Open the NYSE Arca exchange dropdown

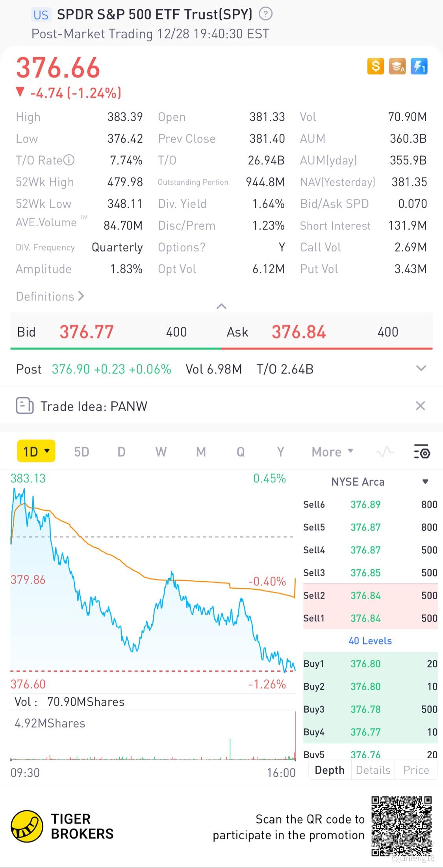[425, 482]
